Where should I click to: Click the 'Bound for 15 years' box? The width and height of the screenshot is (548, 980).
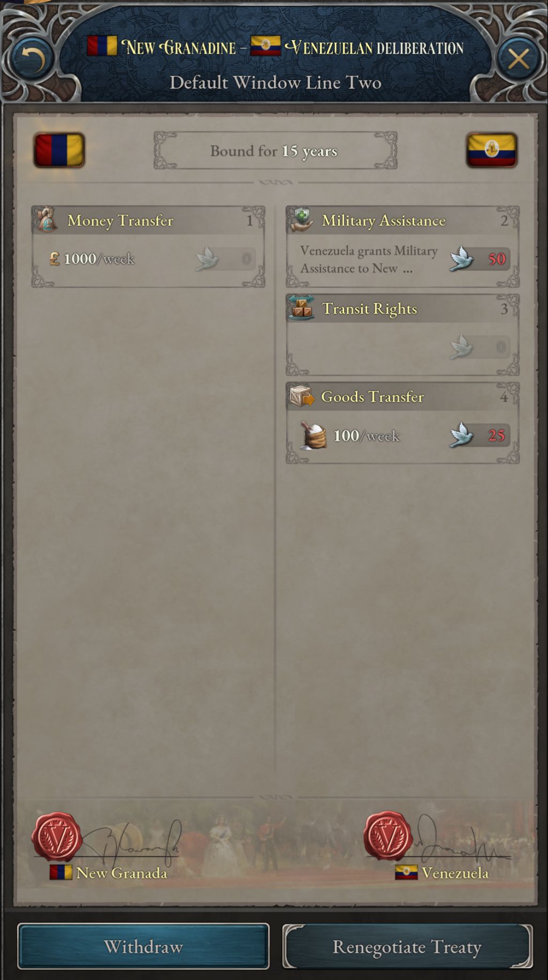pos(275,151)
